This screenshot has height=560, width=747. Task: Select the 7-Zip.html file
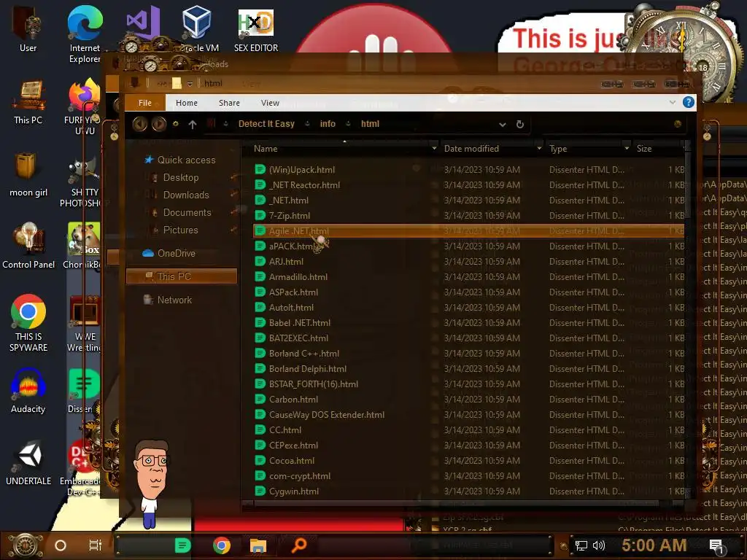coord(469,216)
